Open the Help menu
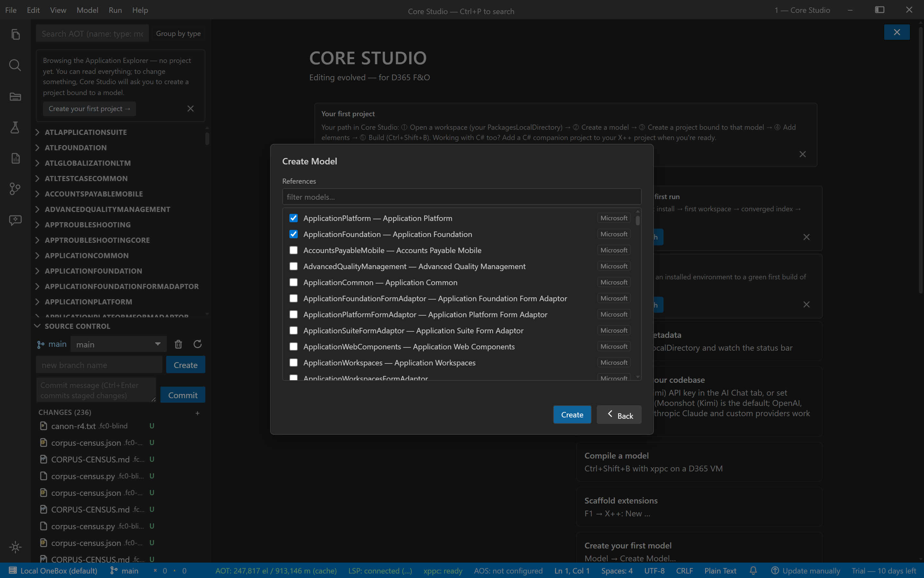 click(x=140, y=10)
